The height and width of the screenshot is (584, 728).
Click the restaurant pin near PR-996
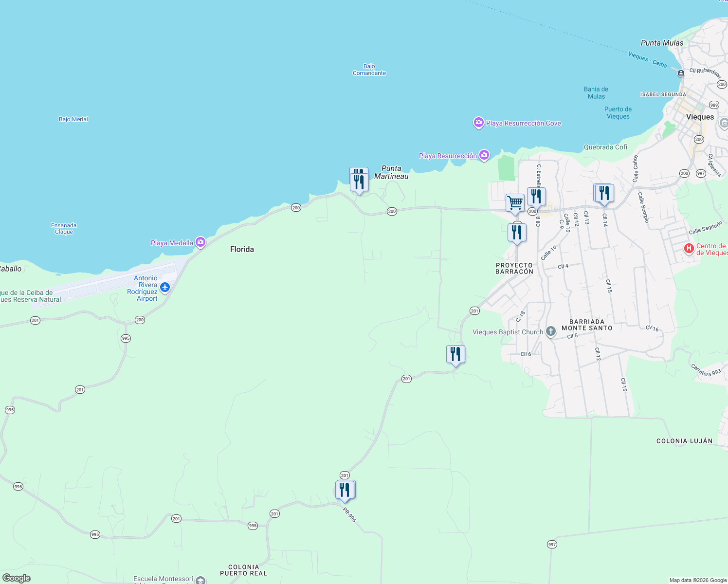(345, 488)
